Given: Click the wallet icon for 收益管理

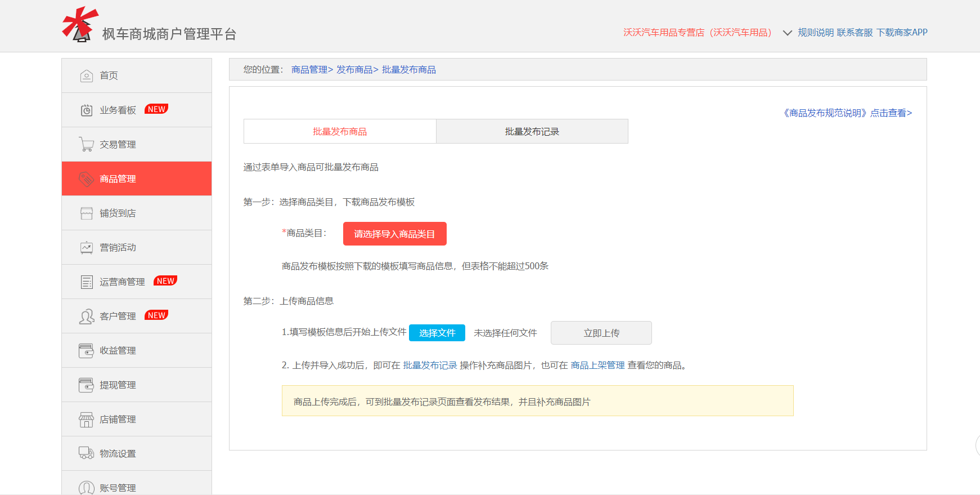Looking at the screenshot, I should (x=86, y=351).
